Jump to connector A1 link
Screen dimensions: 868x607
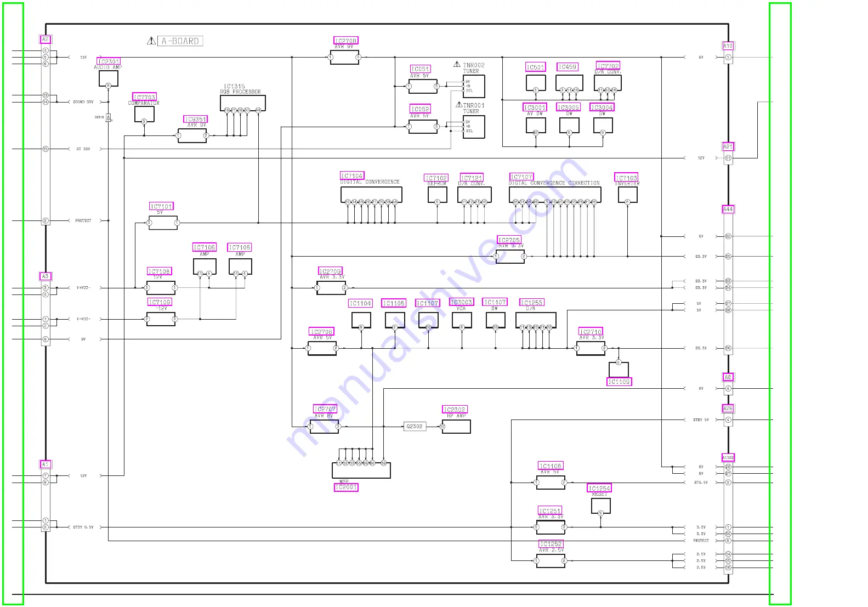(46, 464)
